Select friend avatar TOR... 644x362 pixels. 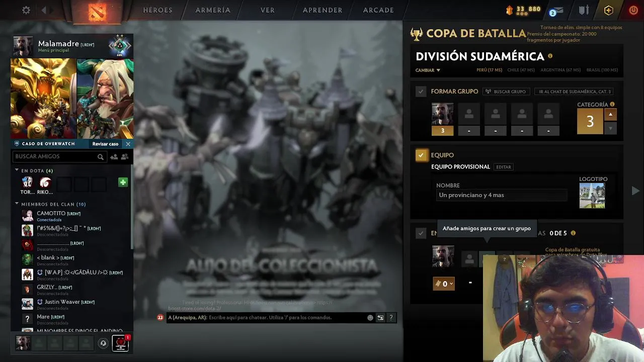click(27, 183)
